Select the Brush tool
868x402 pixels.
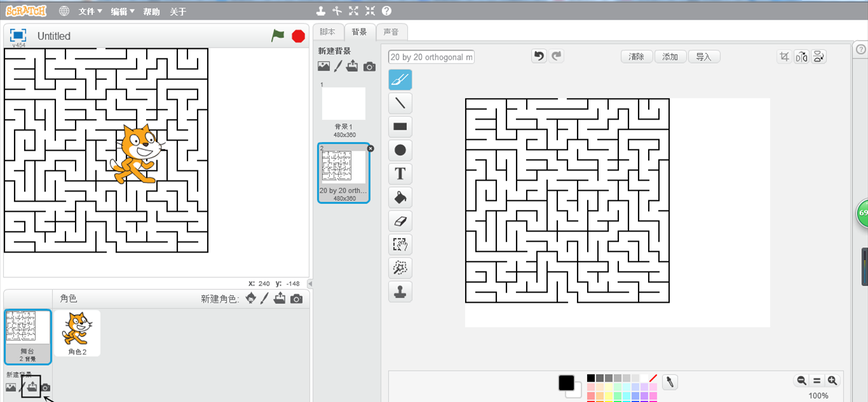point(400,80)
